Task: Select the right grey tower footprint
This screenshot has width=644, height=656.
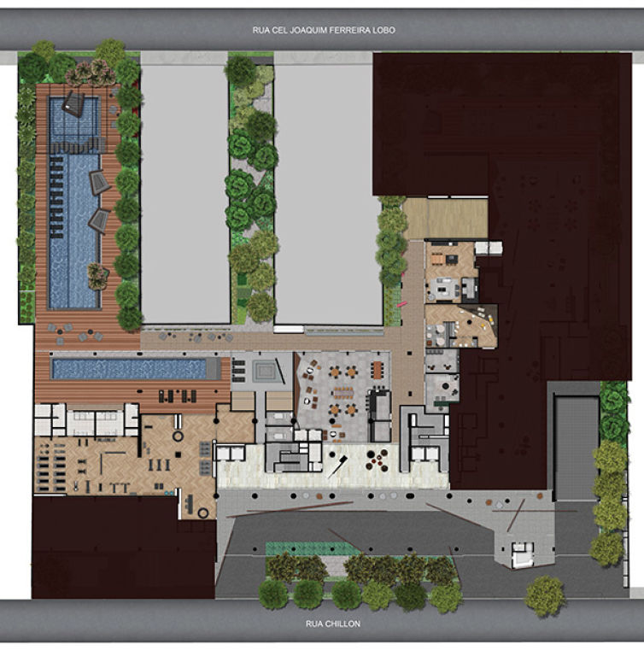Action: pyautogui.click(x=327, y=188)
